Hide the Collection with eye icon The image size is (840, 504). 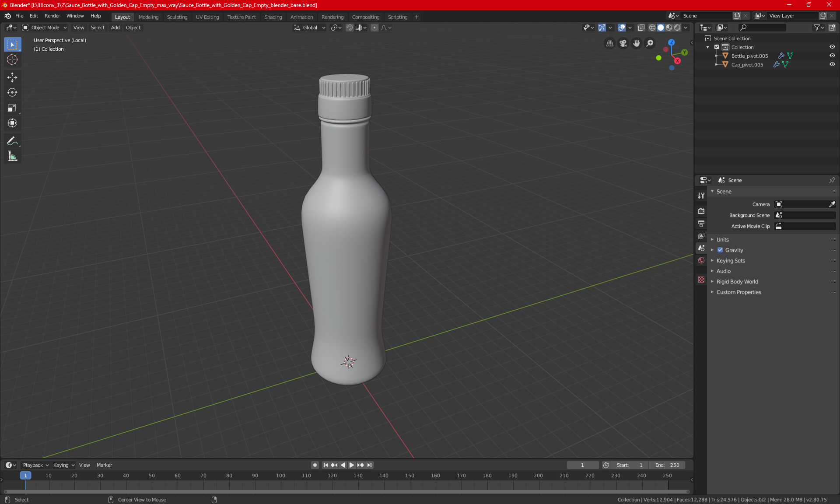click(832, 47)
